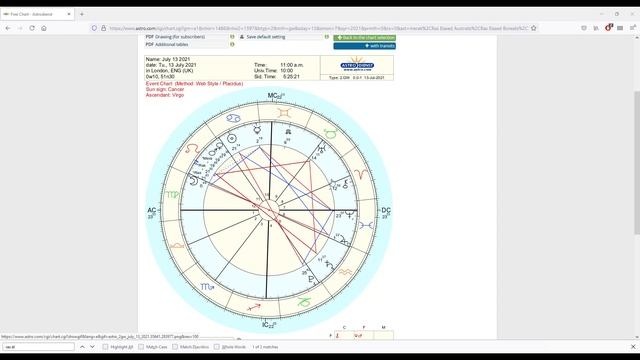Click the IC label below the chart
Viewport: 640px width, 360px height.
click(269, 325)
